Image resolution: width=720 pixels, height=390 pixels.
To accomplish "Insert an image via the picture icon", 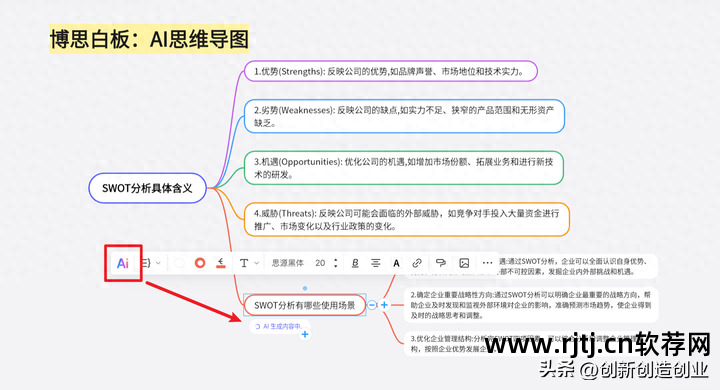I will click(464, 263).
